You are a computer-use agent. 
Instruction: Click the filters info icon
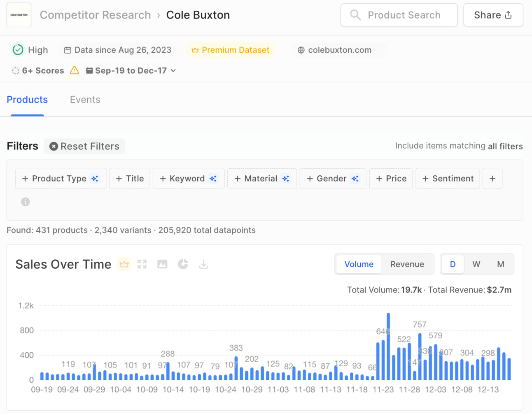coord(26,202)
